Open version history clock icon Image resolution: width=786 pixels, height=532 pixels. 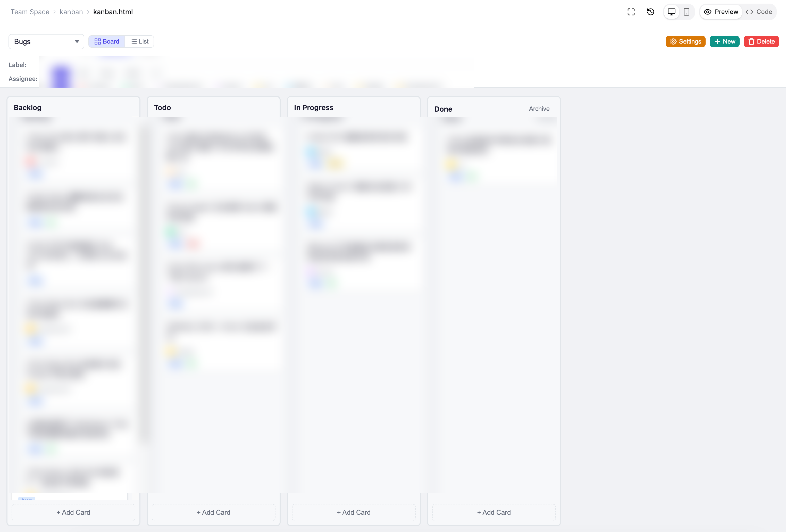[x=650, y=12]
